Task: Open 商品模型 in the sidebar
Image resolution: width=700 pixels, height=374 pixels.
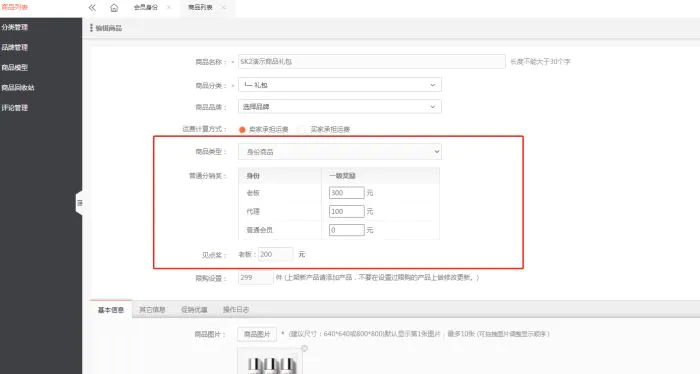Action: click(x=15, y=67)
